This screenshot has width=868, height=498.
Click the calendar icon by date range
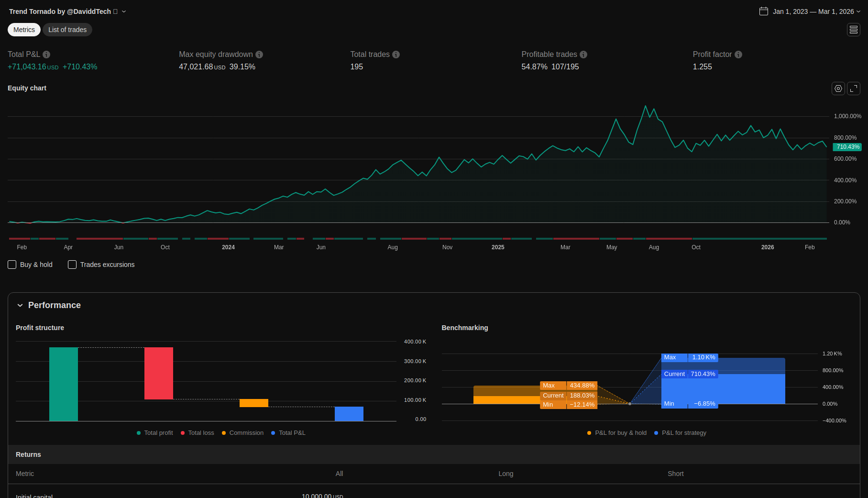[x=764, y=11]
